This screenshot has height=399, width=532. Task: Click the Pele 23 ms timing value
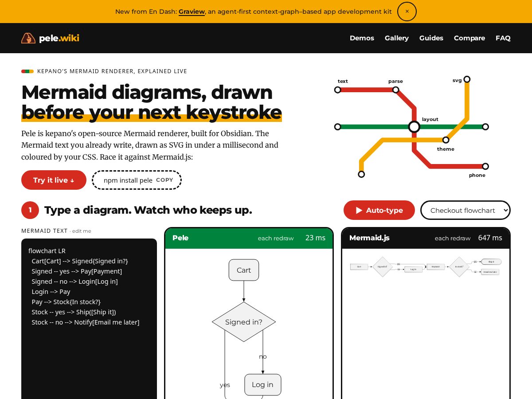click(x=315, y=238)
